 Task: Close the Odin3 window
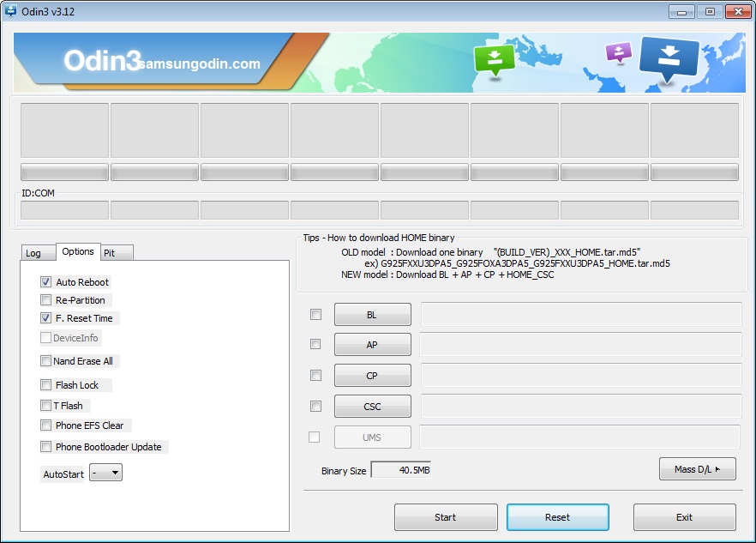point(738,12)
